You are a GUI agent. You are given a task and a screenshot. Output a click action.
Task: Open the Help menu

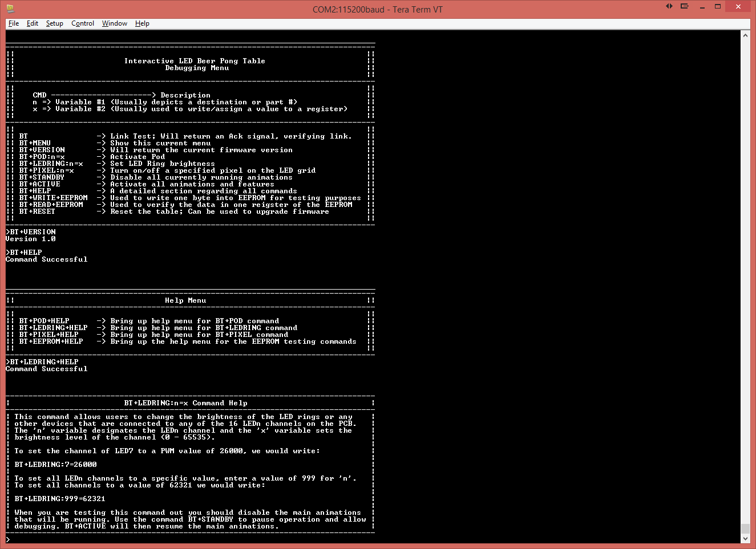[142, 23]
